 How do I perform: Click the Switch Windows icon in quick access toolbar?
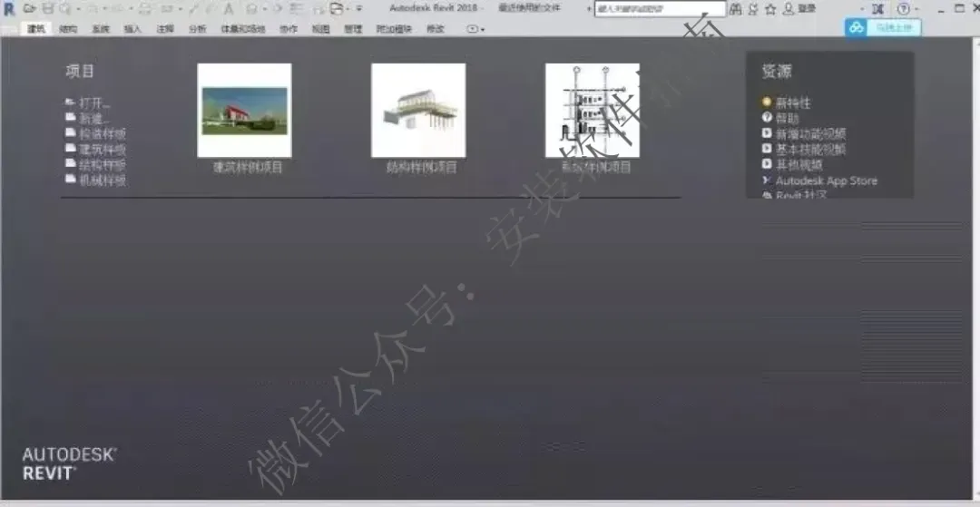tap(337, 9)
